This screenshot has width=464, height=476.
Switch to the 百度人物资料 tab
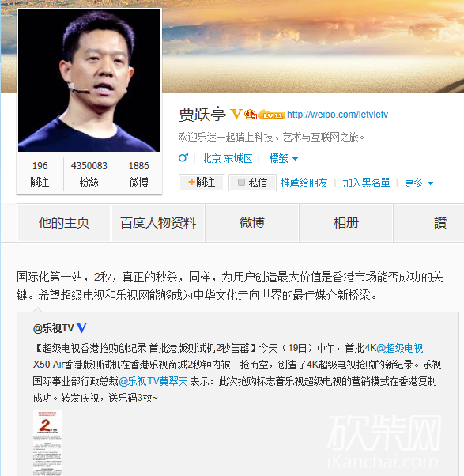(x=158, y=223)
